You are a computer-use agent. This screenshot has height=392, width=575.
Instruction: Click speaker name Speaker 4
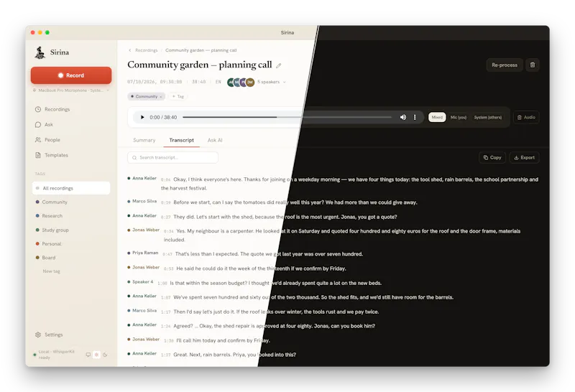point(142,281)
